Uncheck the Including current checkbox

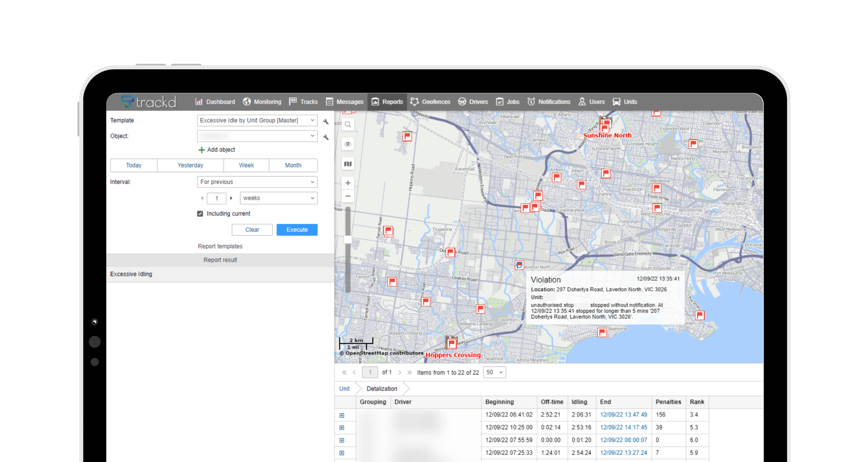(200, 214)
